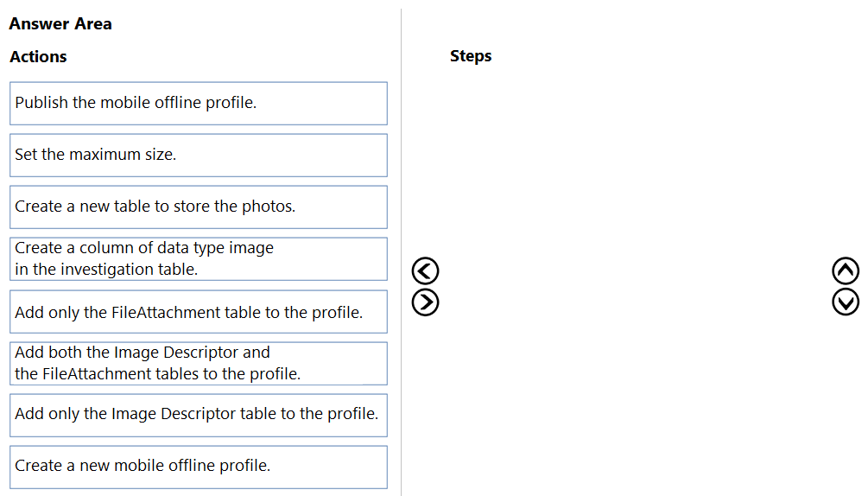Select 'Add only the Image Descriptor table' action
The width and height of the screenshot is (868, 496).
pos(199,414)
